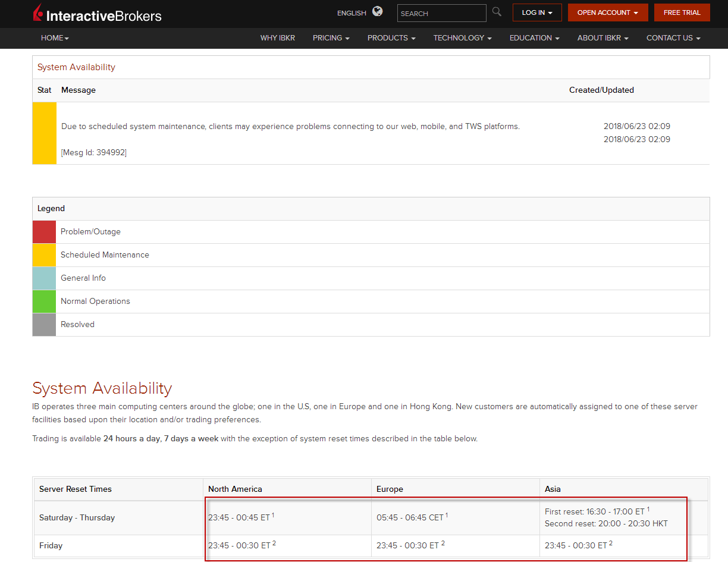
Task: Click the Normal Operations legend label
Action: point(95,302)
